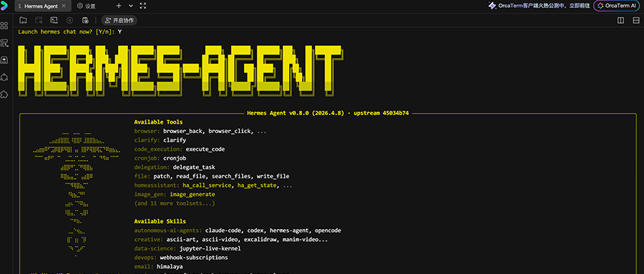This screenshot has width=644, height=274.
Task: Click the 'clarify: clarify' line
Action: point(160,140)
